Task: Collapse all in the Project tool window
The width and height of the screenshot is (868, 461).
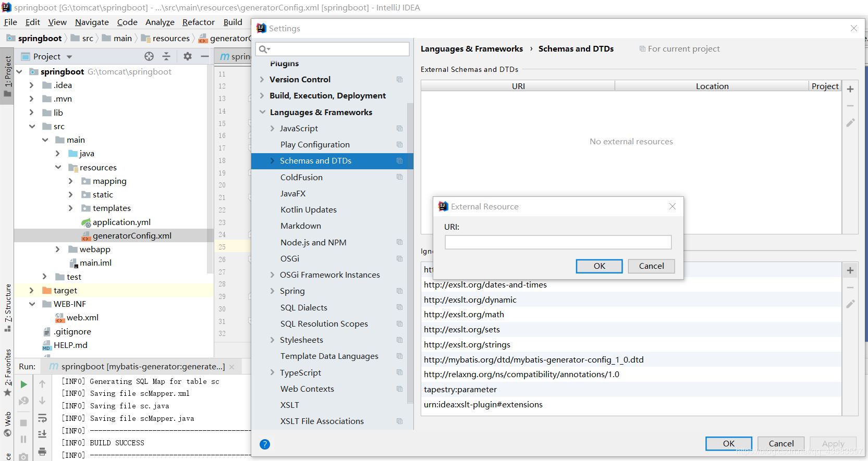Action: (166, 56)
